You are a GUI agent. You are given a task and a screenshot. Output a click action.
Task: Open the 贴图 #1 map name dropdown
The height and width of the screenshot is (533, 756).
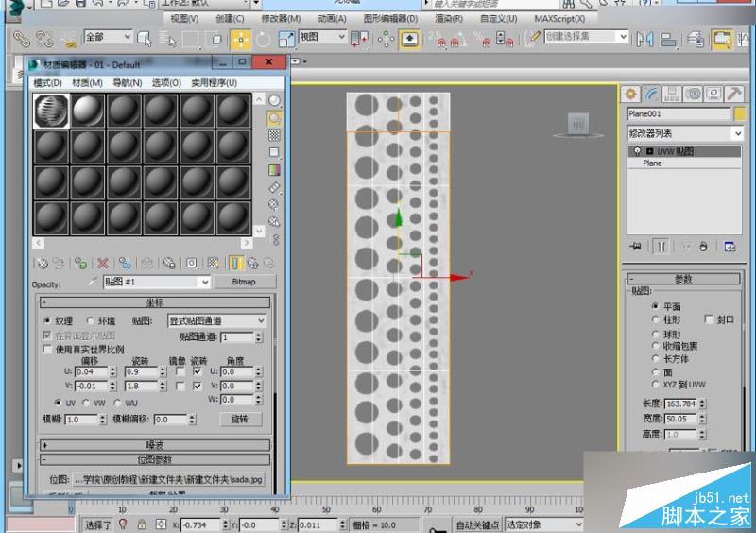click(157, 282)
